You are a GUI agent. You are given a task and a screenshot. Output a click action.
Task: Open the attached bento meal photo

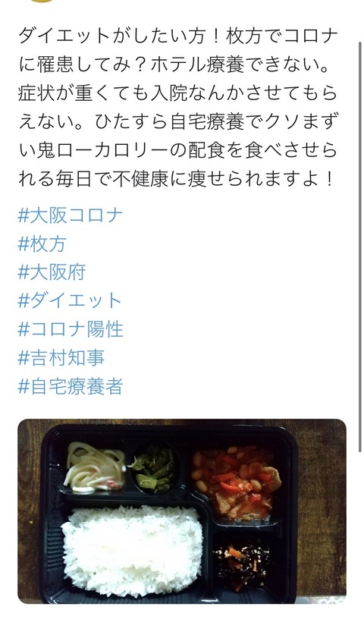coord(182,511)
